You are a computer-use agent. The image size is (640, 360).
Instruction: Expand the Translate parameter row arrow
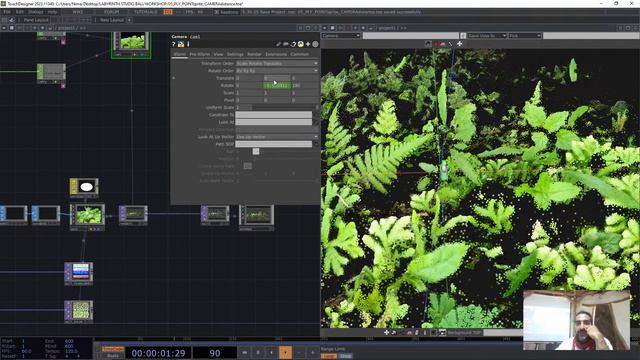click(x=174, y=78)
